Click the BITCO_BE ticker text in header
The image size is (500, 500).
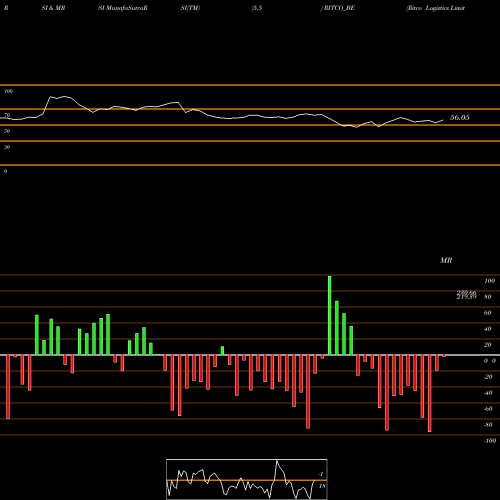pyautogui.click(x=339, y=8)
